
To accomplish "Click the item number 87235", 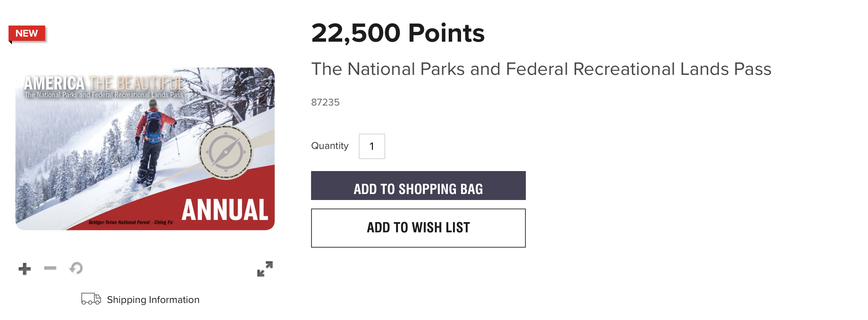I will [x=325, y=102].
